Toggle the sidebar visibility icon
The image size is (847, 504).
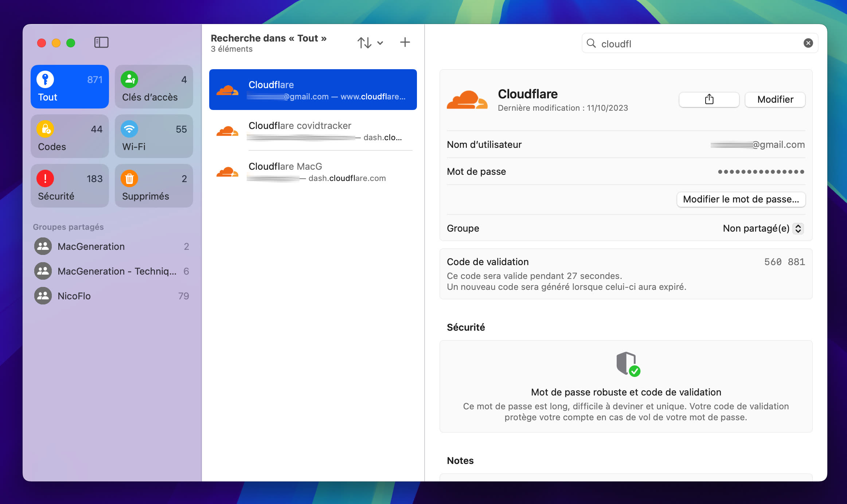[101, 43]
